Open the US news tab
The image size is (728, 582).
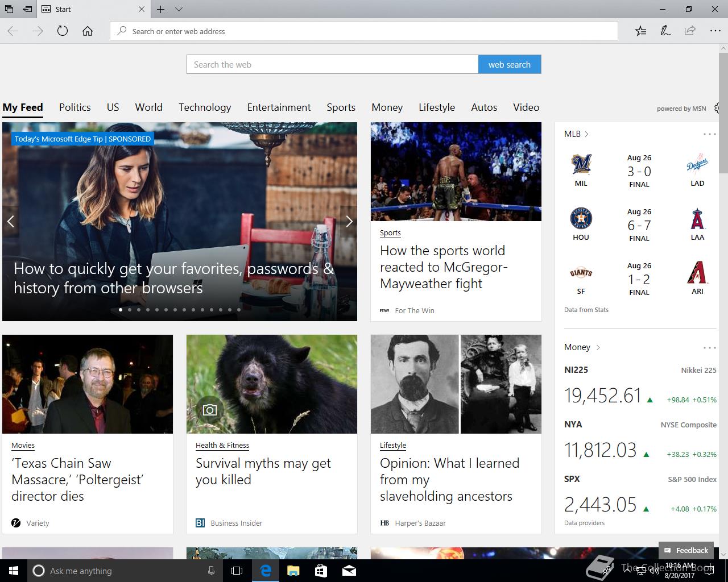pyautogui.click(x=113, y=107)
